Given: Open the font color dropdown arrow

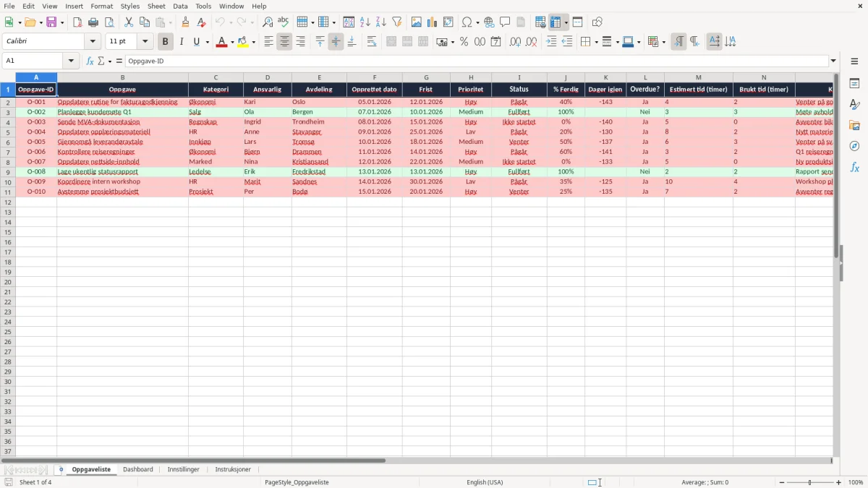Looking at the screenshot, I should point(231,42).
